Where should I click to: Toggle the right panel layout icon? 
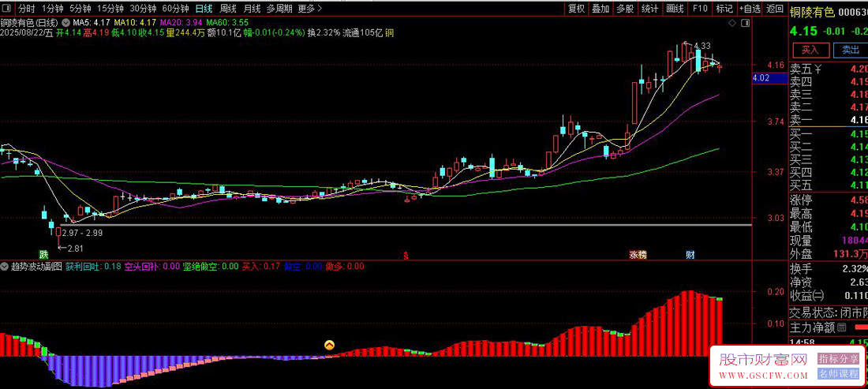[745, 23]
